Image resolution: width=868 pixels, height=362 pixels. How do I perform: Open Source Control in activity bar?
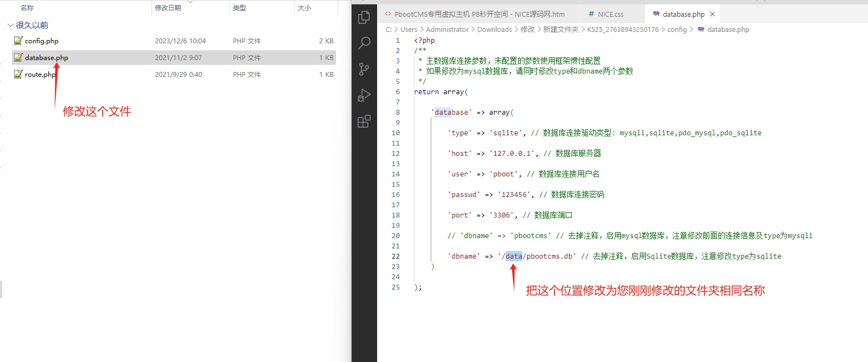[364, 69]
